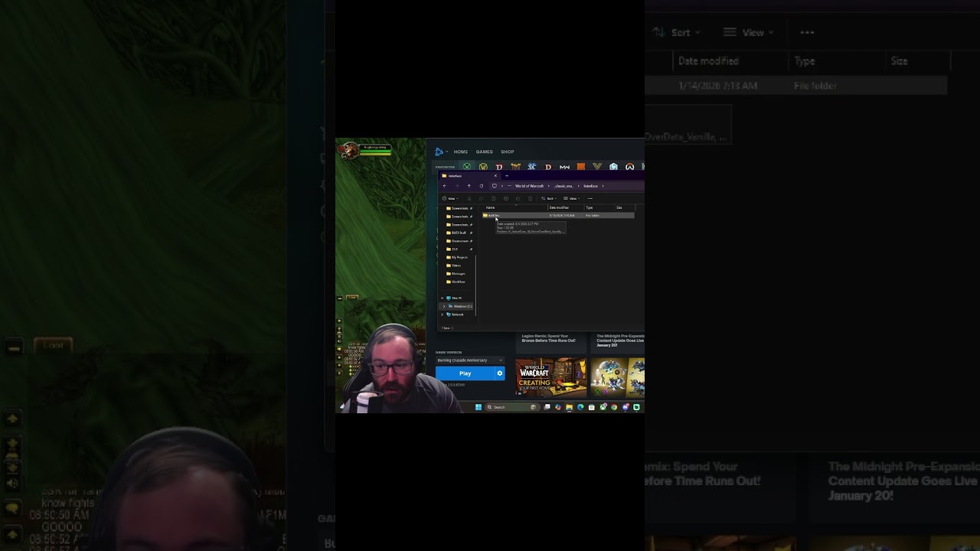Open the Burning Crusade Anniversary game version dropdown
The width and height of the screenshot is (980, 551).
pos(470,360)
